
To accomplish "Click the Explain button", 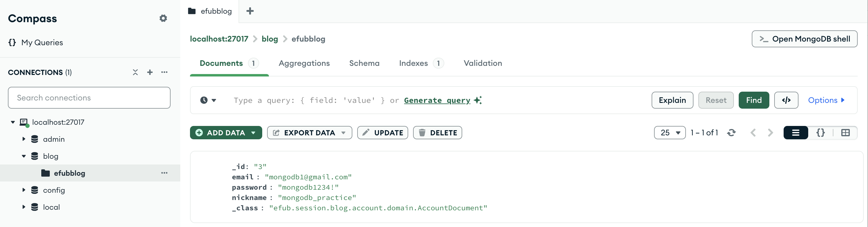I will 672,100.
